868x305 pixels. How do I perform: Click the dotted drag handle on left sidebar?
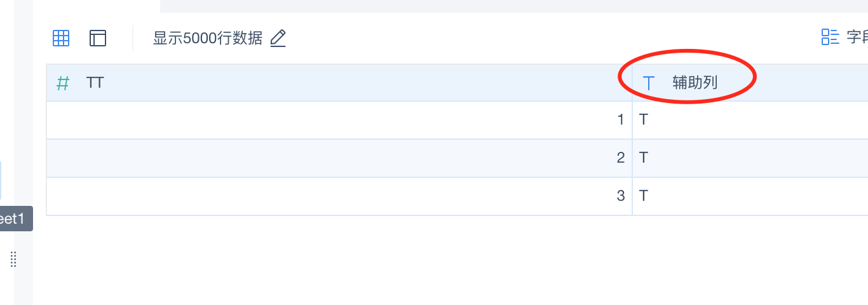pyautogui.click(x=13, y=259)
